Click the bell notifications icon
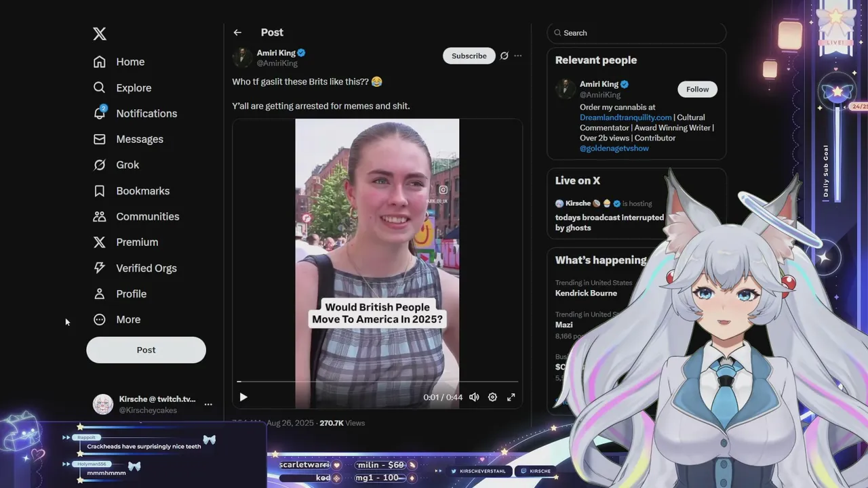The height and width of the screenshot is (488, 868). click(x=100, y=113)
